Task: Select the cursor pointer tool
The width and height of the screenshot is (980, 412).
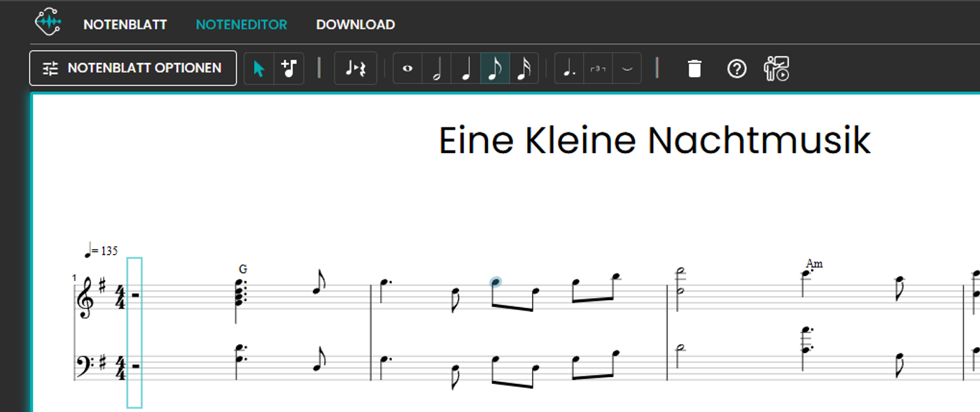Action: (x=259, y=69)
